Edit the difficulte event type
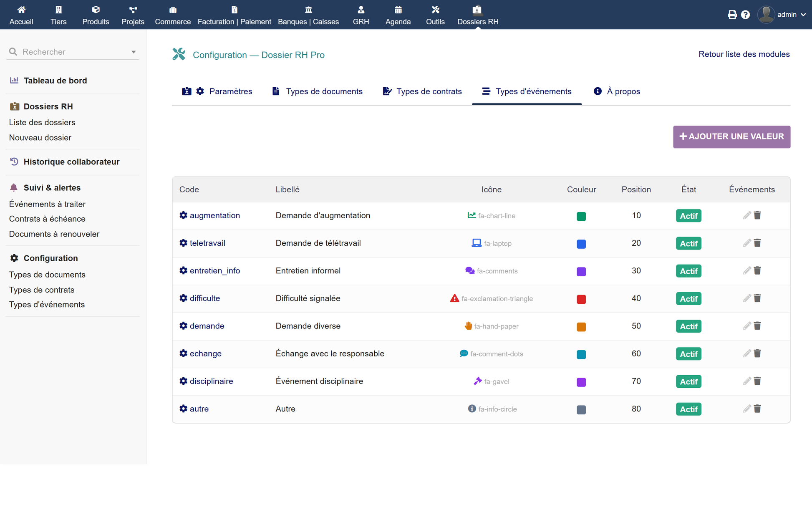Screen dimensions: 812x530 pos(747,298)
